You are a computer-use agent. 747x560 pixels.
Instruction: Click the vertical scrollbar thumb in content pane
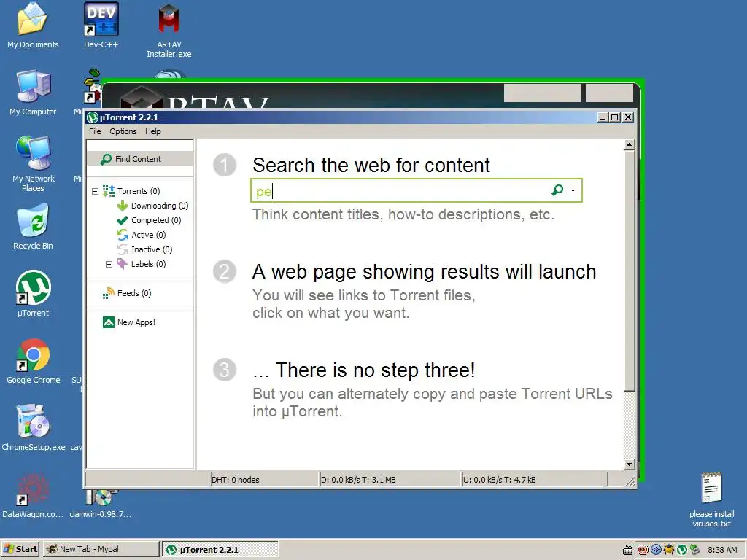(x=630, y=271)
